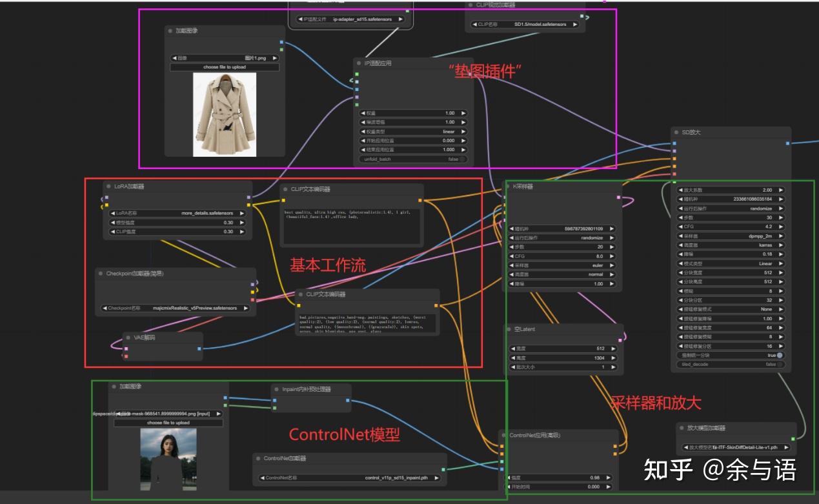The image size is (819, 504).
Task: Open the 采样器 euler selector in K采样器
Action: [562, 265]
